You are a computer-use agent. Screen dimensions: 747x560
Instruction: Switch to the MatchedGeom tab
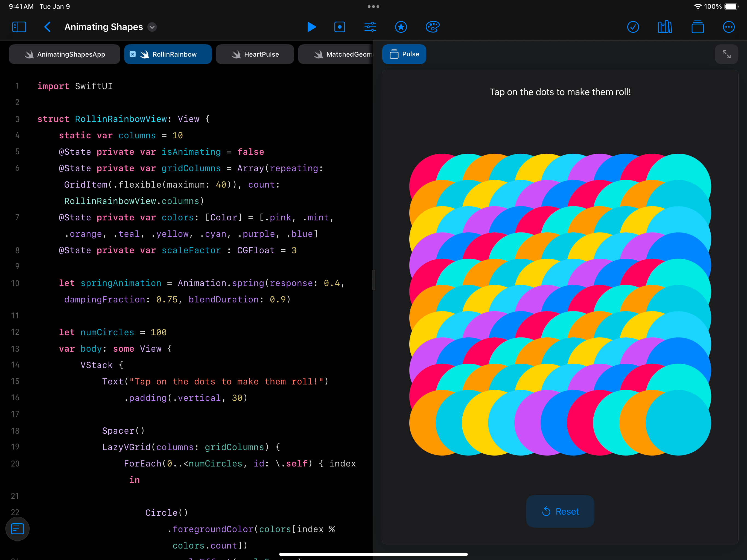tap(336, 54)
